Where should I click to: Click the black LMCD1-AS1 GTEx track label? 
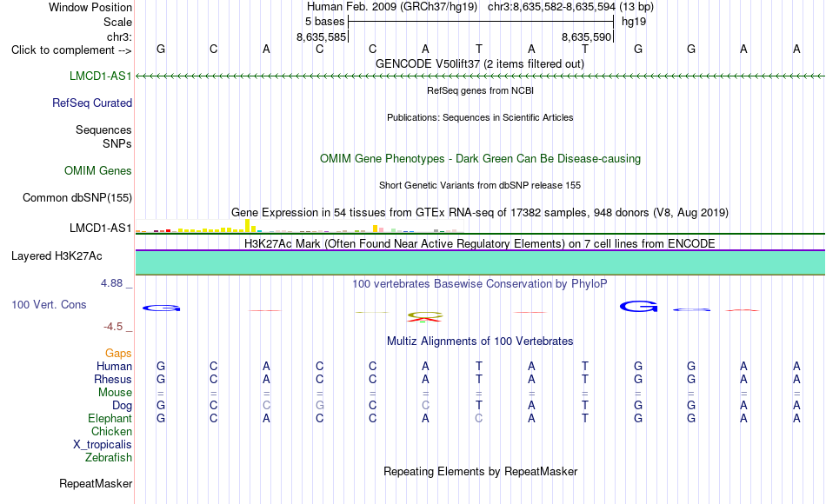101,228
